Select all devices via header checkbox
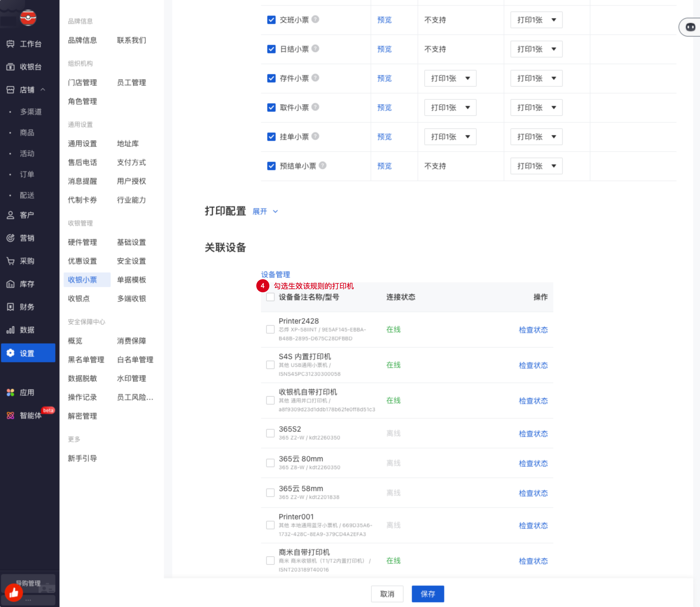700x607 pixels. (270, 297)
